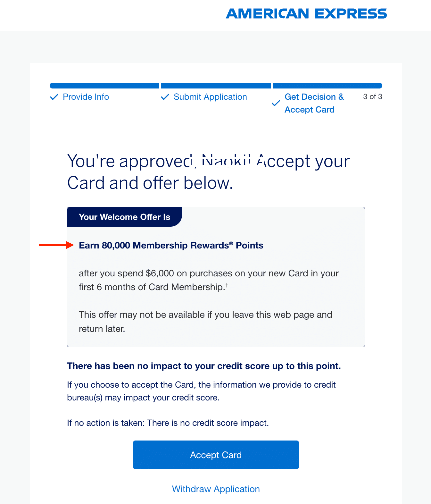The width and height of the screenshot is (431, 504).
Task: Click the Submit Application step label
Action: (x=210, y=97)
